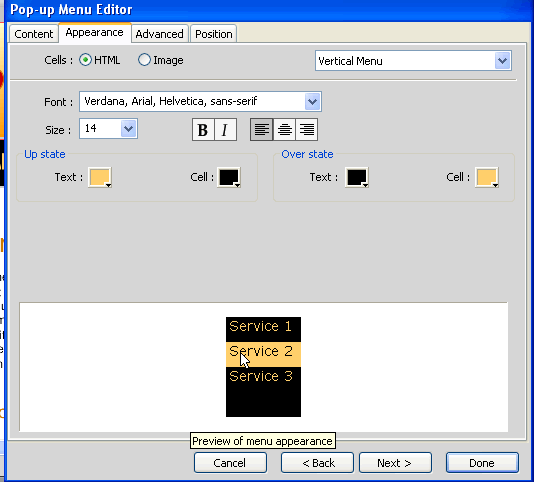Image resolution: width=534 pixels, height=482 pixels.
Task: Align menu text right
Action: coord(307,129)
